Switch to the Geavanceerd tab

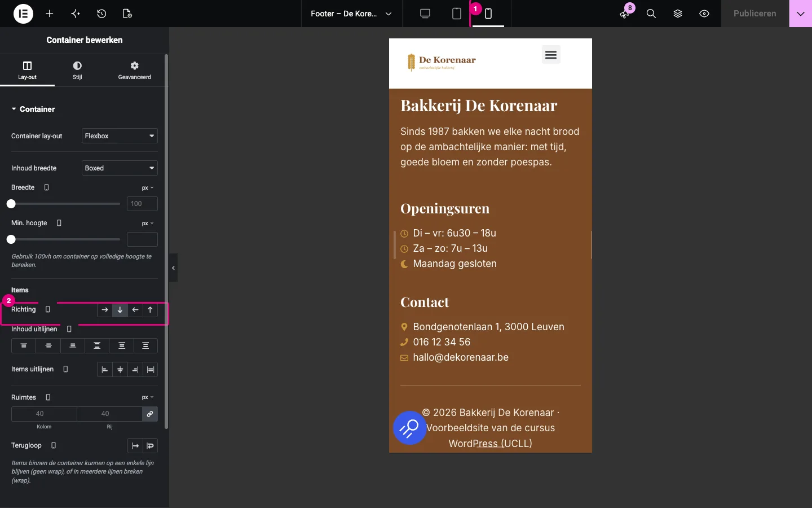134,71
